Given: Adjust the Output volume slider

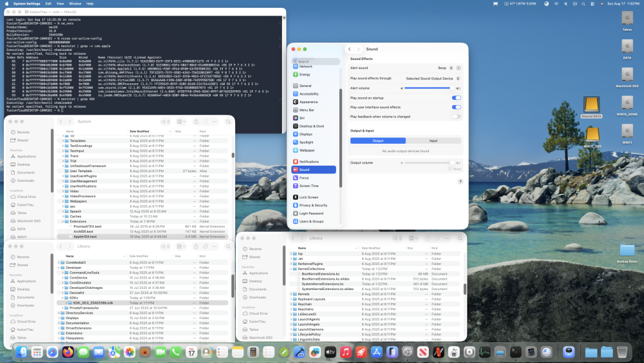Looking at the screenshot, I should tap(429, 162).
